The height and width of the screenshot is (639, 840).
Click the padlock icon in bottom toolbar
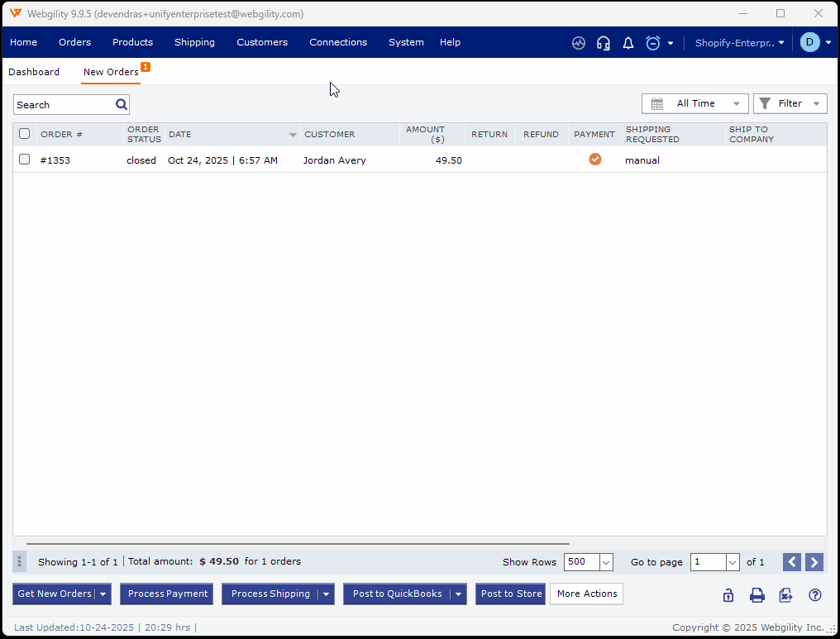728,595
